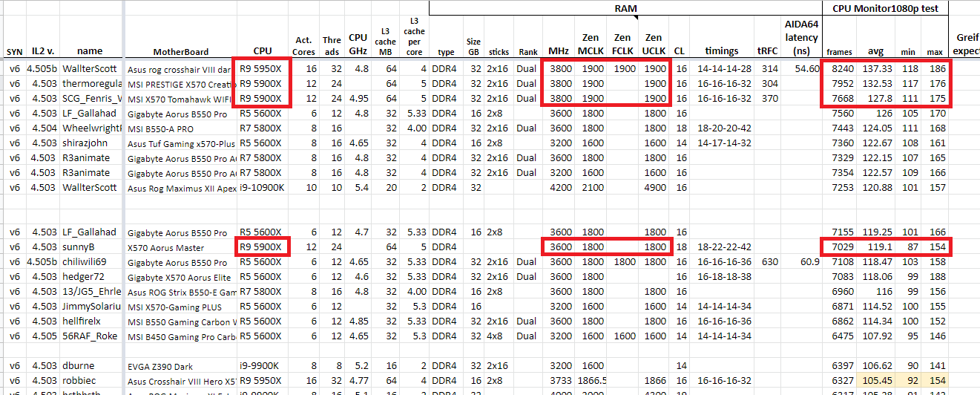The width and height of the screenshot is (980, 395).
Task: Select the 'timings' column header
Action: (722, 51)
